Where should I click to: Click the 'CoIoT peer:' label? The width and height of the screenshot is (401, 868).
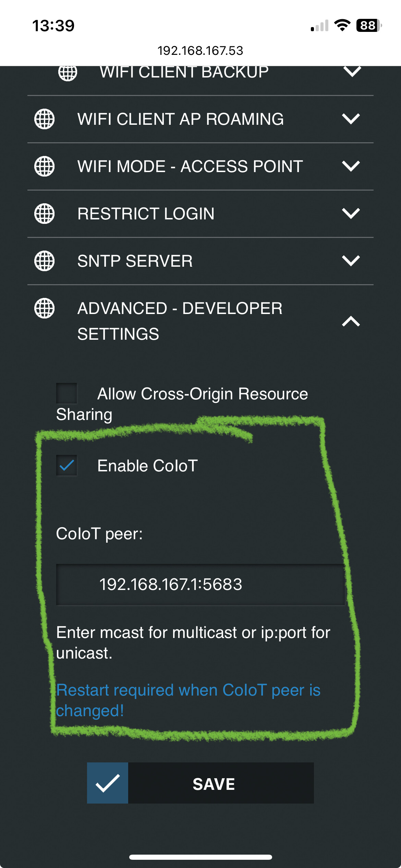pos(99,534)
